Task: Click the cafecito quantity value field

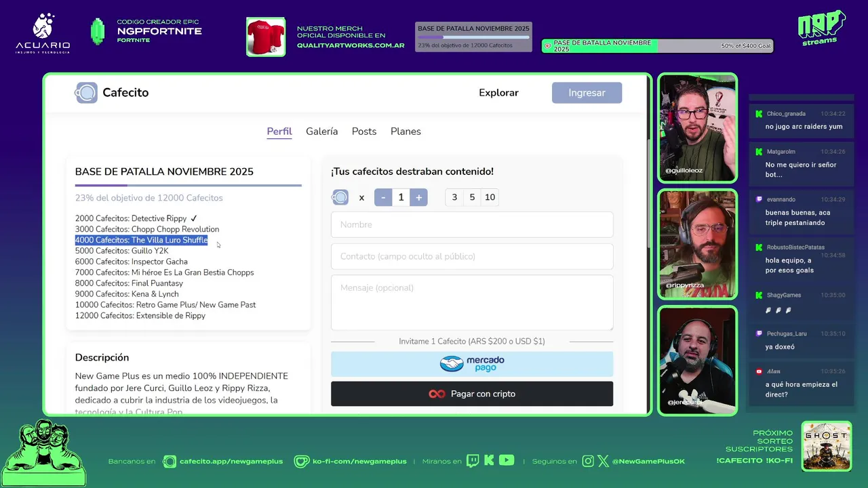Action: coord(401,197)
